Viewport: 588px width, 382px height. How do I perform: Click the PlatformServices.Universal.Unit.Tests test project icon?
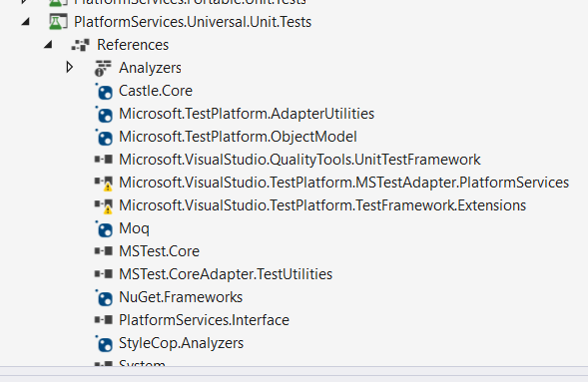58,21
